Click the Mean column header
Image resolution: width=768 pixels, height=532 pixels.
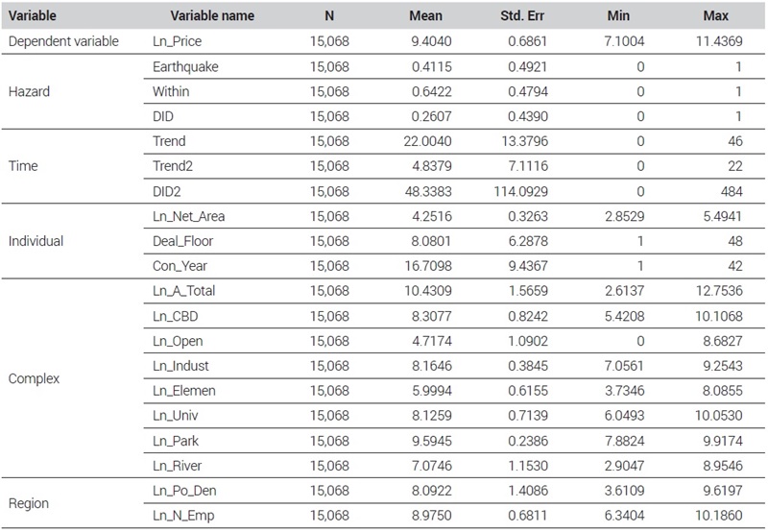click(425, 15)
